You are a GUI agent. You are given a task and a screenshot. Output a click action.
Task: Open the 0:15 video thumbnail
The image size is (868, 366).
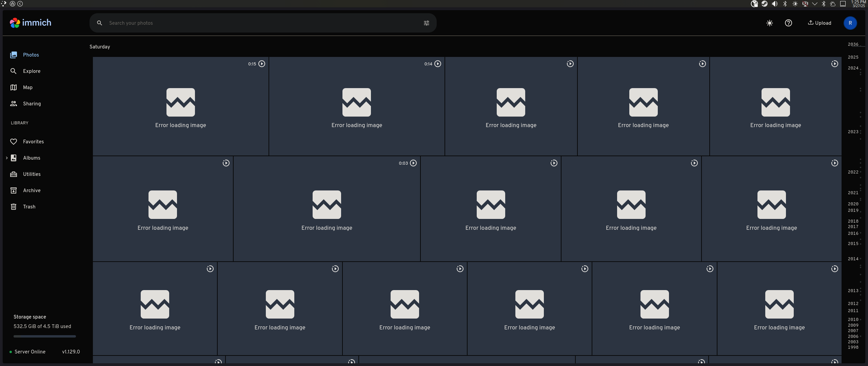tap(180, 106)
